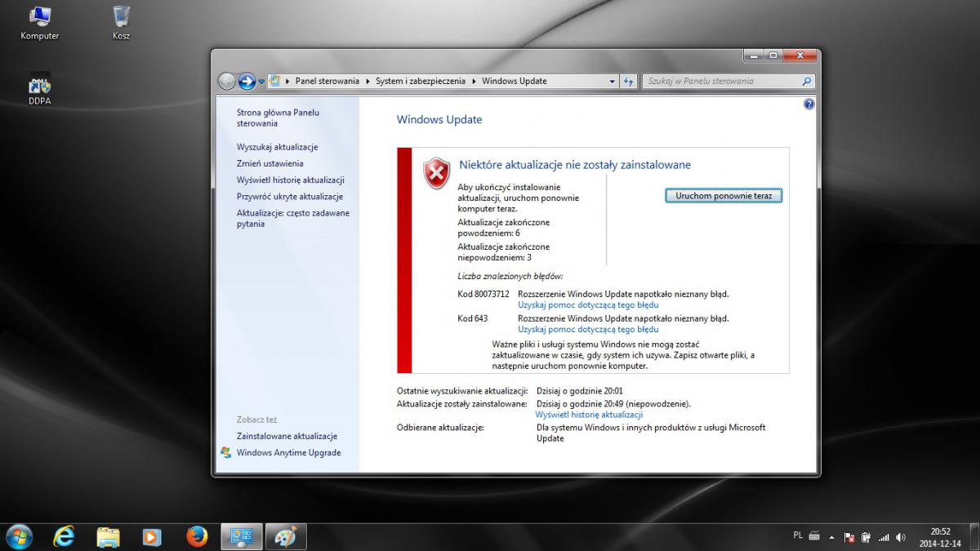Launch Firefox from the taskbar

[x=197, y=536]
